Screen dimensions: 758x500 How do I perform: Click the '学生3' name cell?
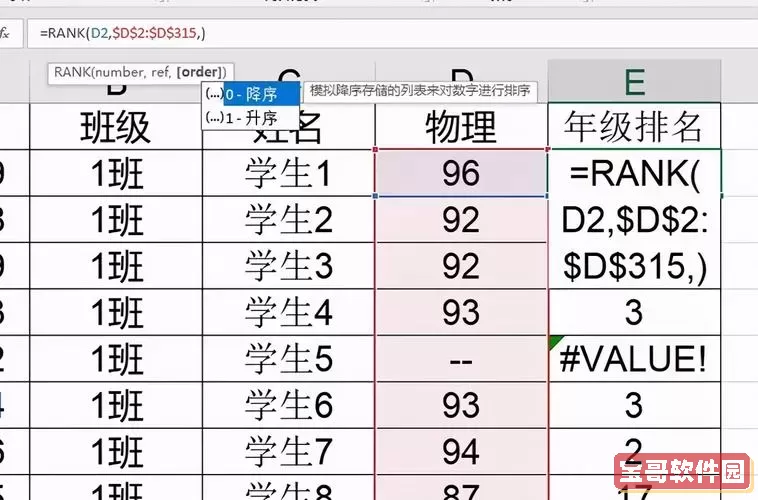289,265
